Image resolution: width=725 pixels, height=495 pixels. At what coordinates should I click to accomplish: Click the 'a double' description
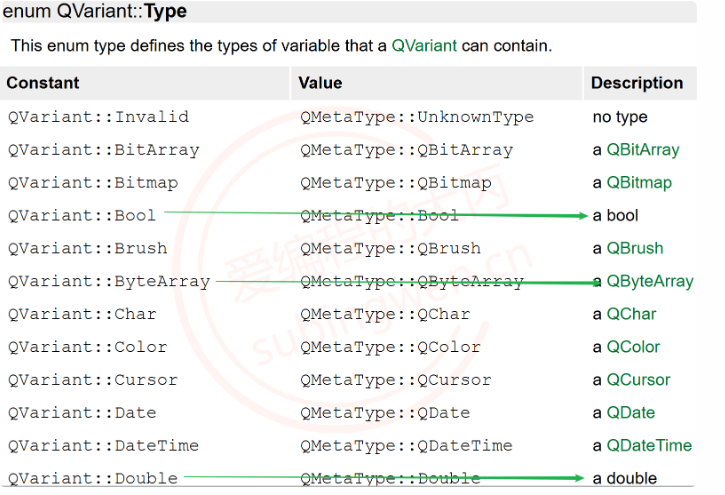click(625, 478)
